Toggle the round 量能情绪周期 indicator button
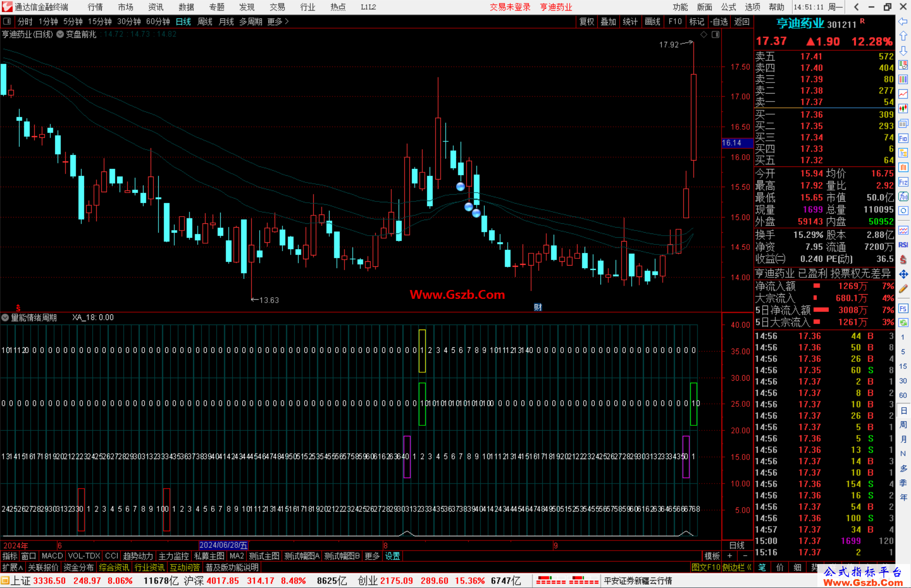This screenshot has height=588, width=911. 5,318
